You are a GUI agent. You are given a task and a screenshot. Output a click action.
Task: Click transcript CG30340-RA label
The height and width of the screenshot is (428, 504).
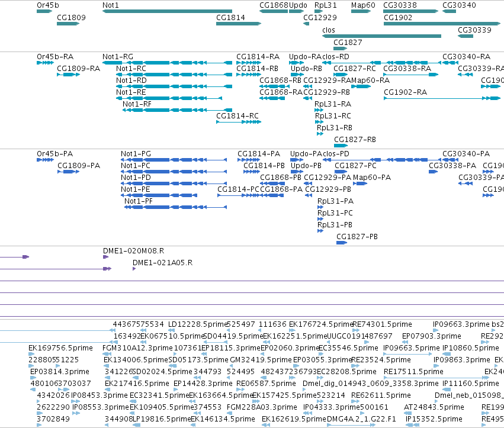pos(467,57)
